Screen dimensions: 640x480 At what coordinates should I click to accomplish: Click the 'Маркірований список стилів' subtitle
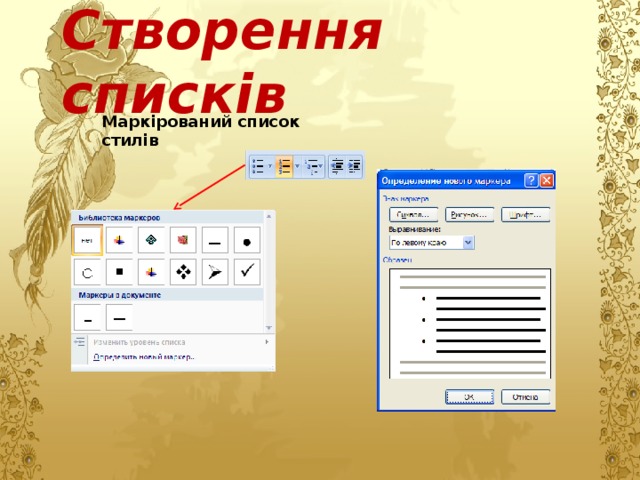click(200, 131)
